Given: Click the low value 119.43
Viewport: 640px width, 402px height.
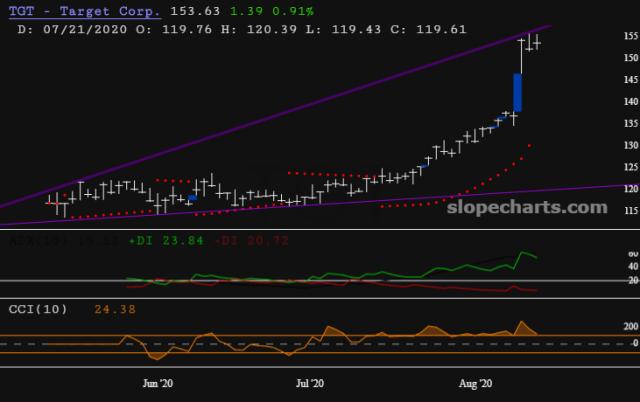Looking at the screenshot, I should [356, 29].
